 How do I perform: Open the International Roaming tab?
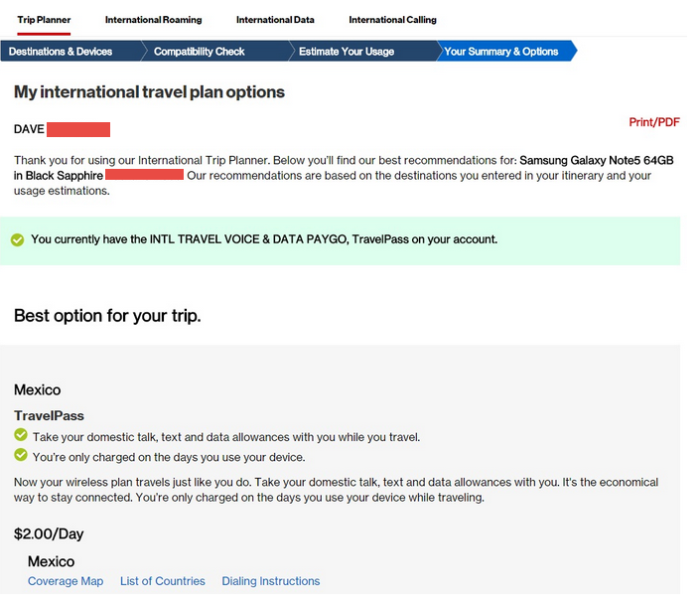[x=153, y=20]
